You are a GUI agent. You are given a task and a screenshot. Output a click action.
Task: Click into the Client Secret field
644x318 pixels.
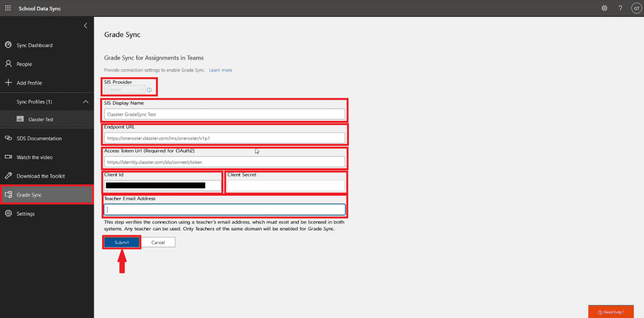coord(286,185)
